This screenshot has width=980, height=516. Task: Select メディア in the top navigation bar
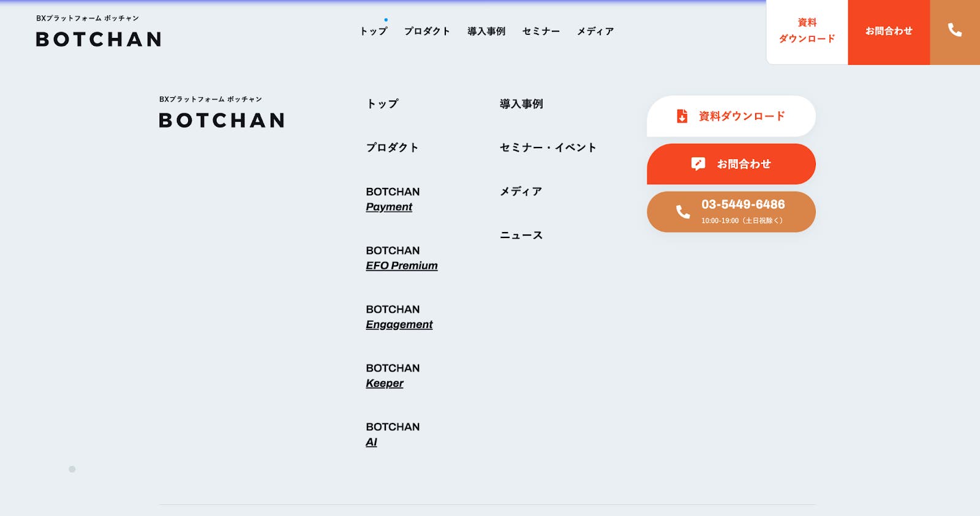594,31
